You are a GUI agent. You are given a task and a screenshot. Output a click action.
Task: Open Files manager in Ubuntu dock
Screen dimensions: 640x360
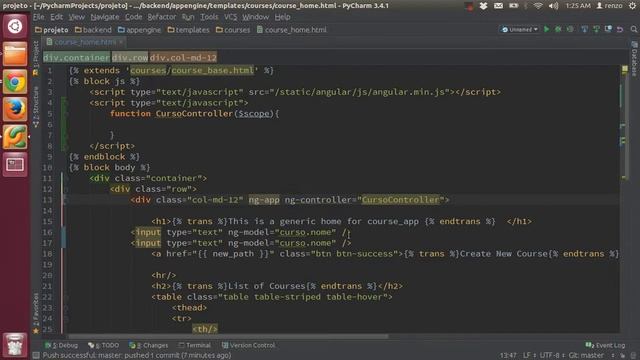pyautogui.click(x=15, y=54)
